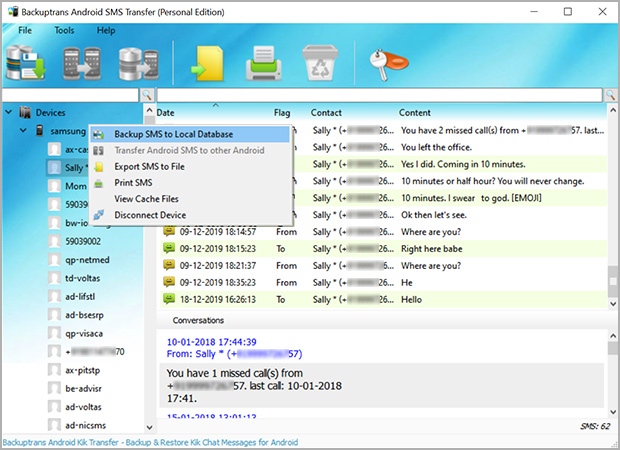
Task: Click message bubble icon for 18-12-2019 16:26:13
Action: [169, 299]
